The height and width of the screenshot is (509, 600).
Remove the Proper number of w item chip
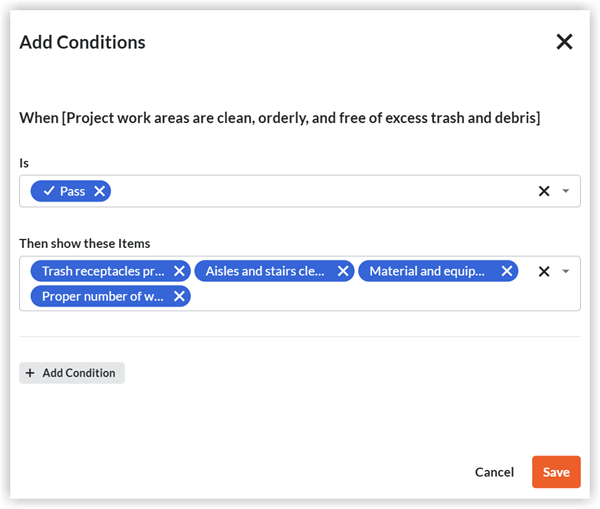coord(179,296)
